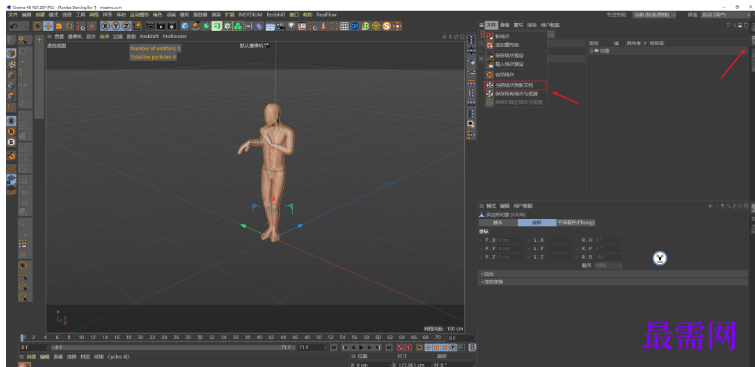Select the Rotate tool in the top toolbar
Viewport: 755px width, 367px height.
(69, 26)
